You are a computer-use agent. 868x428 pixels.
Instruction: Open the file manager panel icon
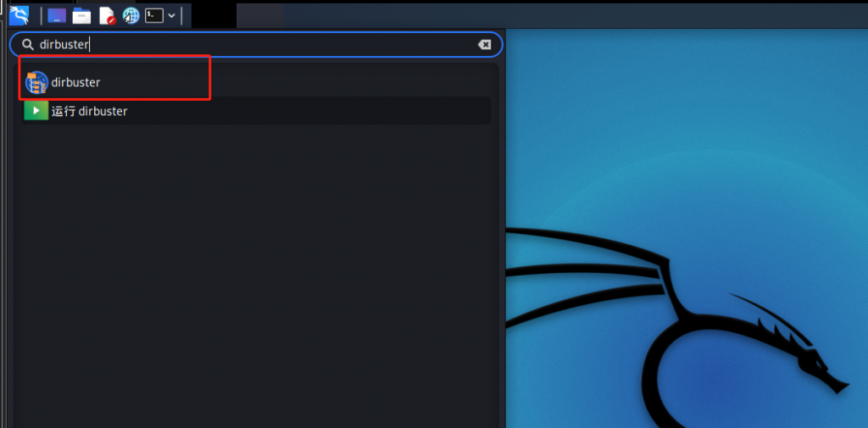point(81,15)
